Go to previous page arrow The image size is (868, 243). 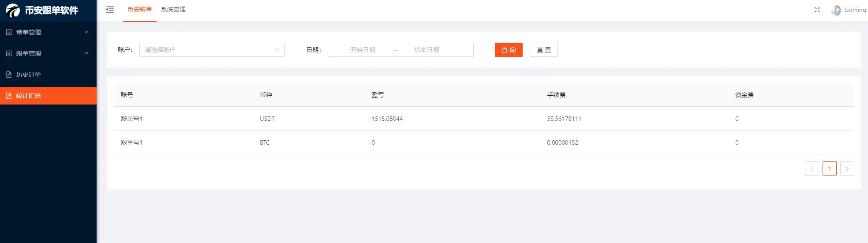[812, 168]
